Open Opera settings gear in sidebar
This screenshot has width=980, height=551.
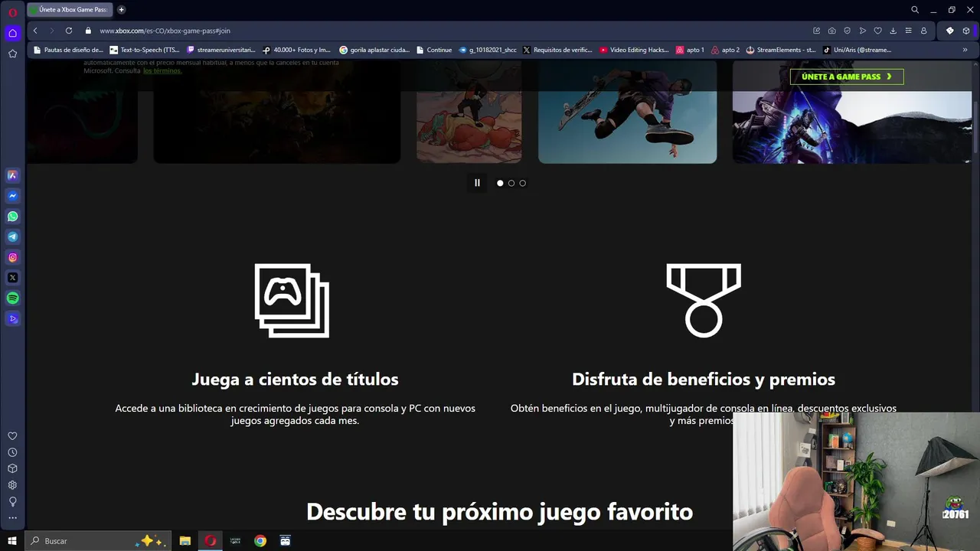12,485
